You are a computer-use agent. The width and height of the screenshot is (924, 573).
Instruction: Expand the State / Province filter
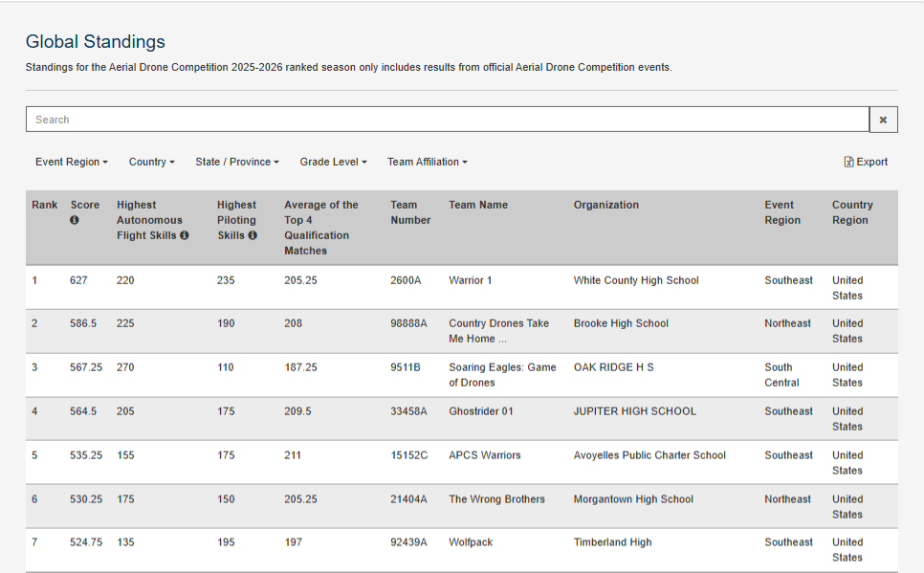[237, 162]
